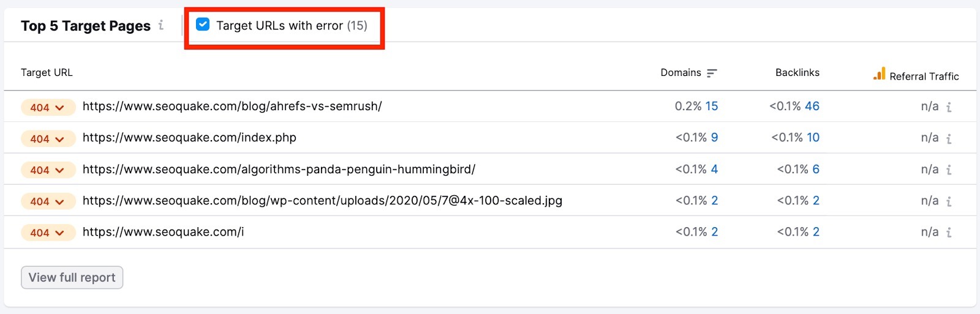Click info icon beside Top 5 Target Pages
The width and height of the screenshot is (980, 314).
[161, 25]
